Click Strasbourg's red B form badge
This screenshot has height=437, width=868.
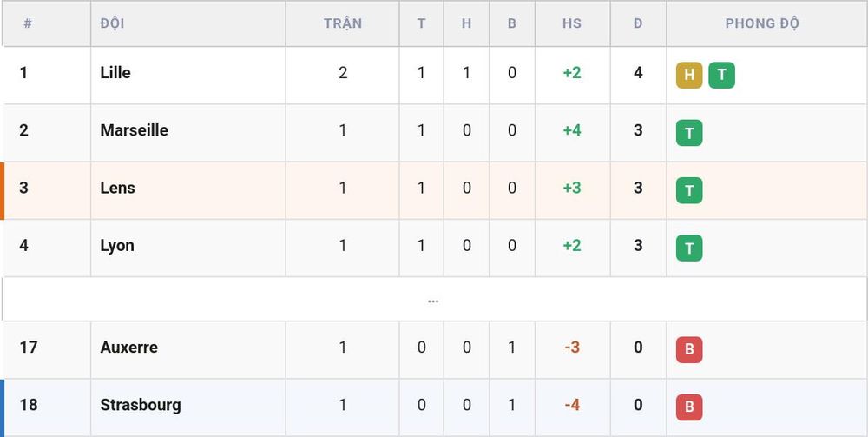tap(688, 407)
